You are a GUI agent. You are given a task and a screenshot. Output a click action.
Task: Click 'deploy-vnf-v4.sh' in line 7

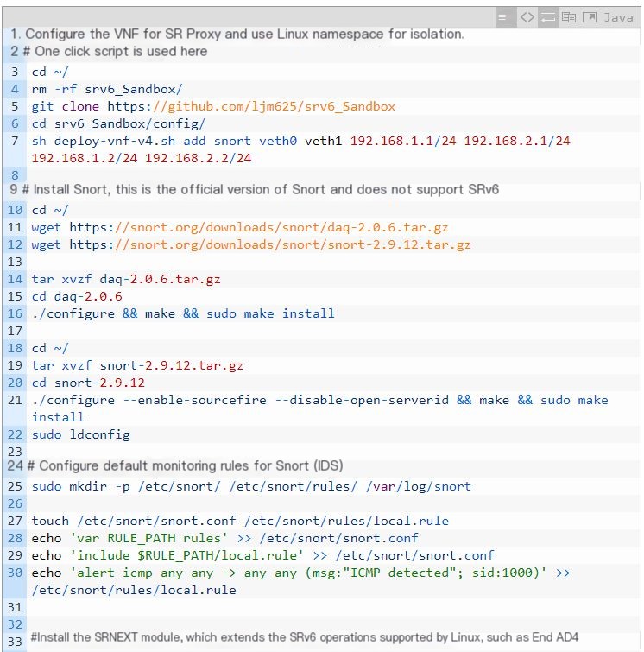(x=115, y=141)
